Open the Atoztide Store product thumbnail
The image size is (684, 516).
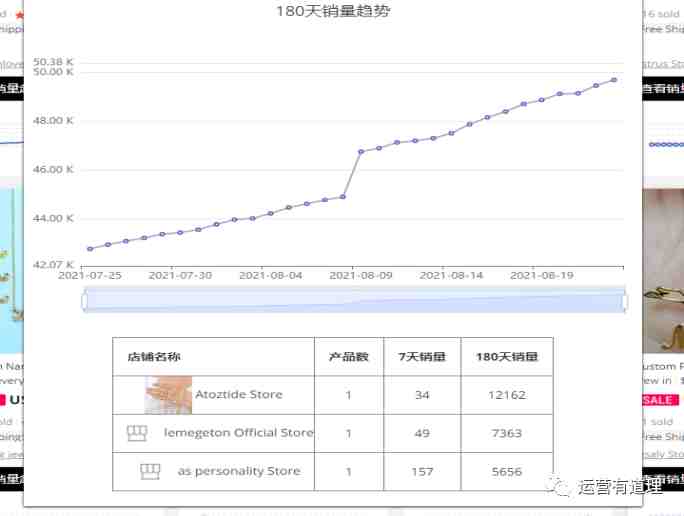point(168,395)
